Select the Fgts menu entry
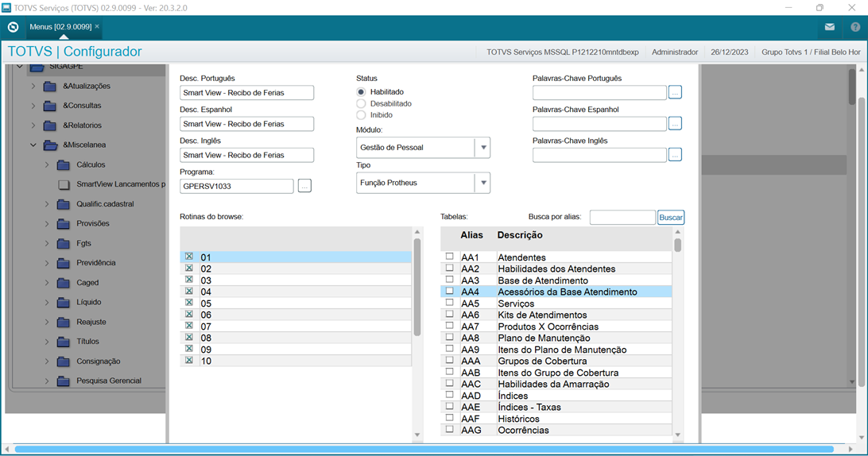 83,244
